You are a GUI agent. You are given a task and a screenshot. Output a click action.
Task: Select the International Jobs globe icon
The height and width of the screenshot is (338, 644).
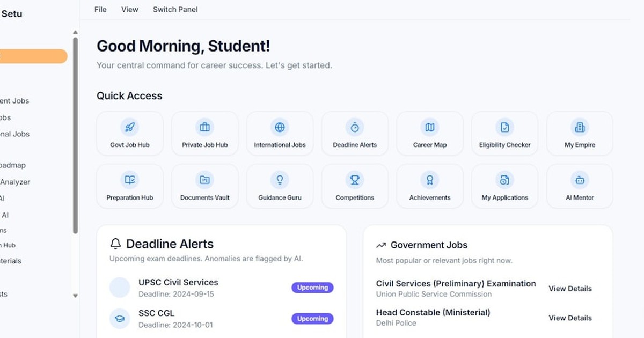pyautogui.click(x=280, y=127)
